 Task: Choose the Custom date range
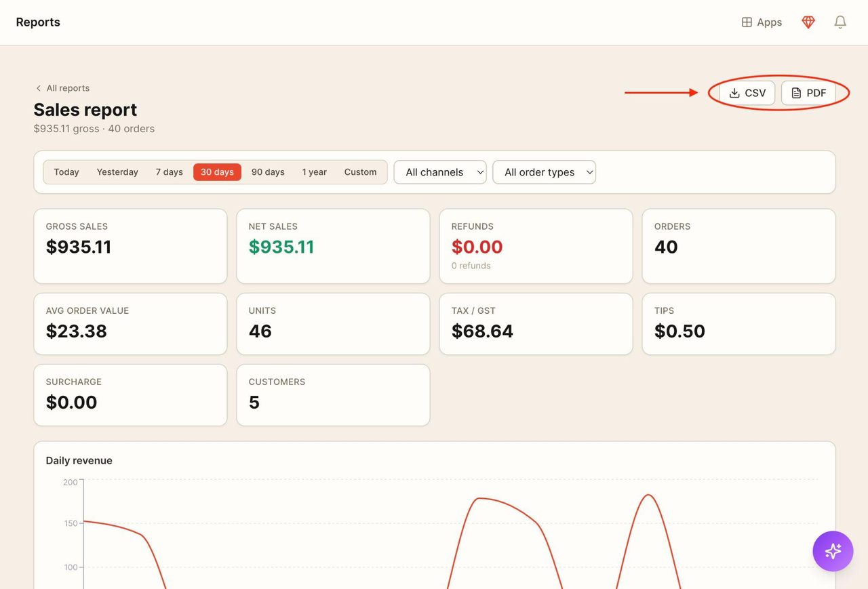[360, 172]
